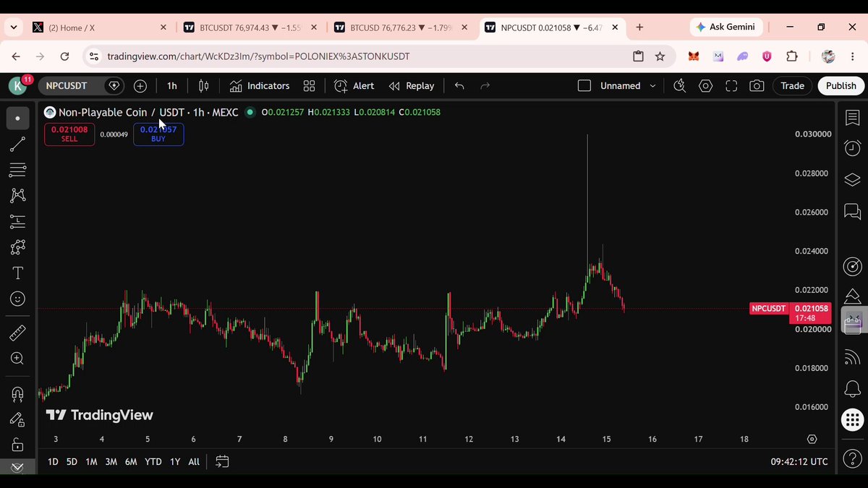Click the Publish button
This screenshot has width=868, height=488.
tap(841, 86)
